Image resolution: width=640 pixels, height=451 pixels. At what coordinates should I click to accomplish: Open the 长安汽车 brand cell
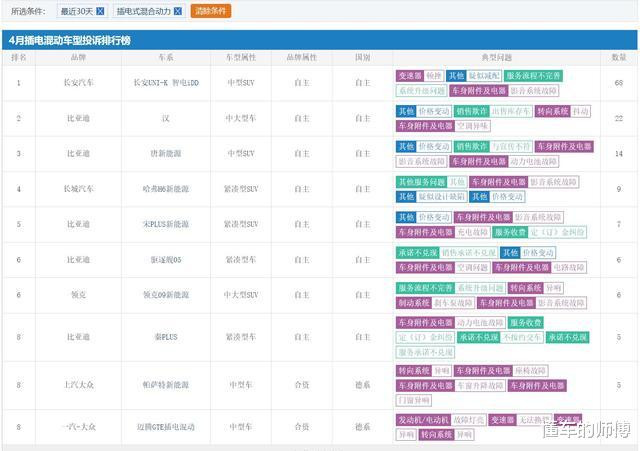[78, 83]
